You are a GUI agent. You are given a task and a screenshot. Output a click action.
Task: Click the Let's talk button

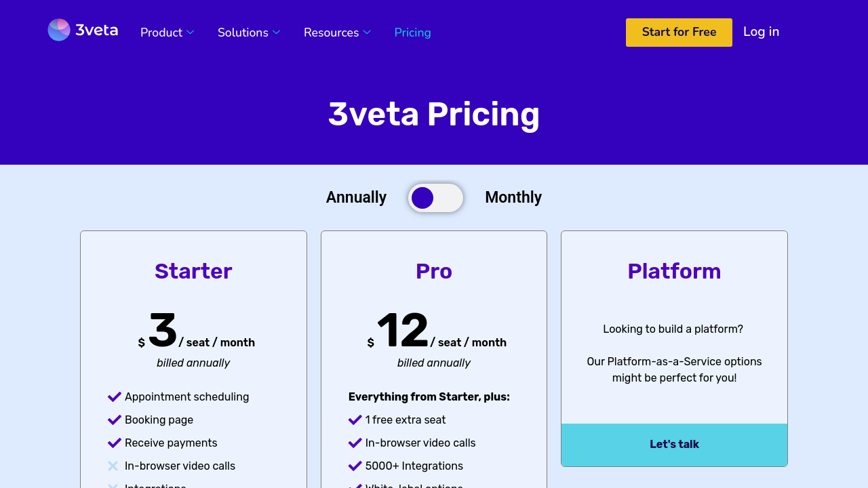point(674,445)
